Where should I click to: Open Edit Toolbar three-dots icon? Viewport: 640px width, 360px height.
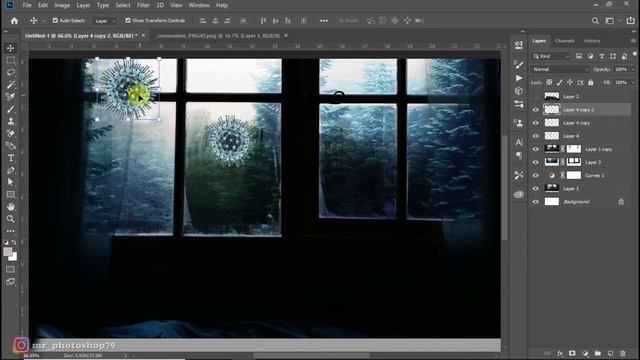(x=11, y=231)
